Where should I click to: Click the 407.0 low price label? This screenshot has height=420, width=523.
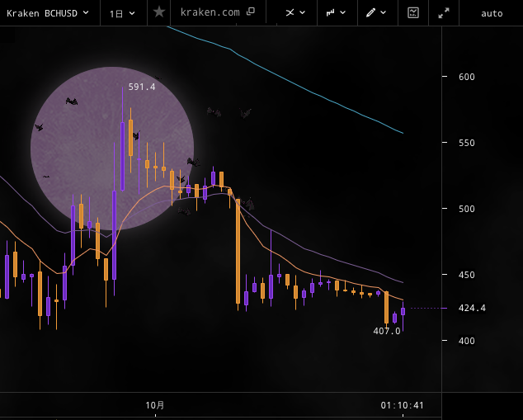click(387, 331)
